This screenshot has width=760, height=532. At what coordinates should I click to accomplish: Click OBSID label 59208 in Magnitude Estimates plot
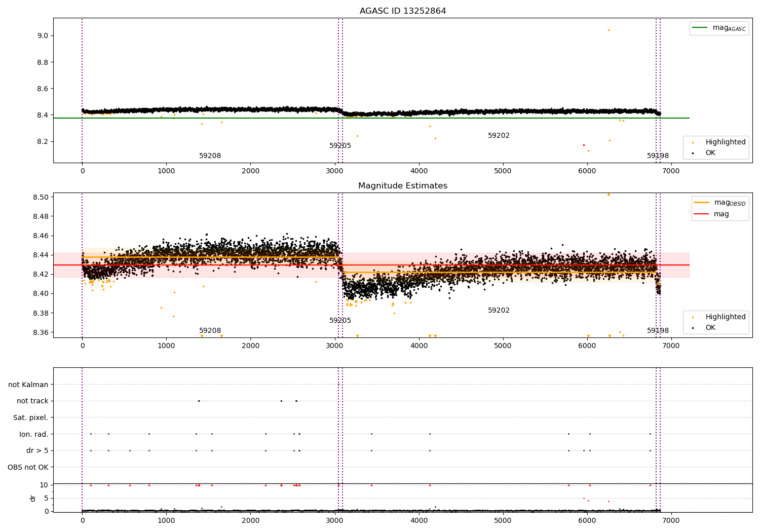tap(210, 331)
